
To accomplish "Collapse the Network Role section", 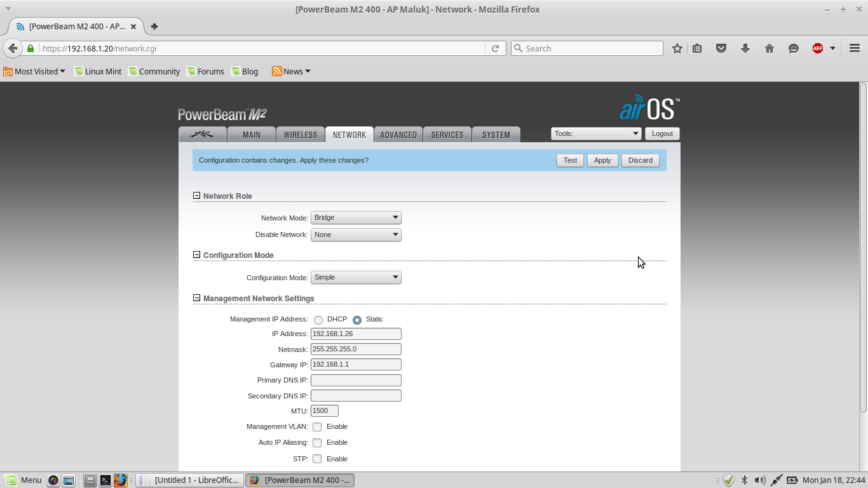I will coord(196,196).
